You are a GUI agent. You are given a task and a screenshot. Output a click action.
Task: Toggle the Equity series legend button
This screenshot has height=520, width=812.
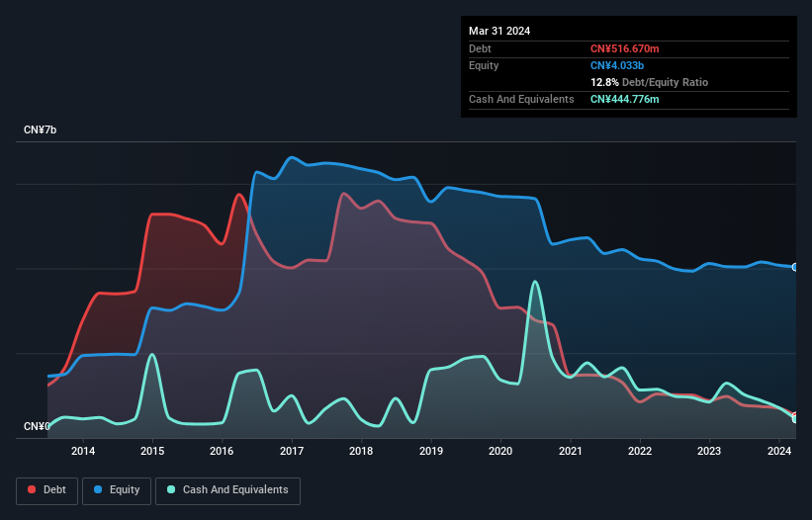point(117,490)
